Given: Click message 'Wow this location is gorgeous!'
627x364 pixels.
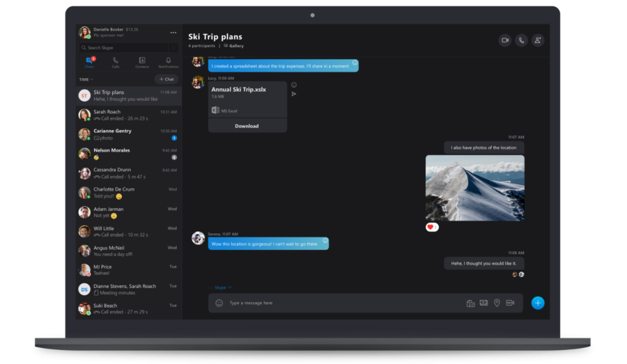Looking at the screenshot, I should tap(268, 244).
